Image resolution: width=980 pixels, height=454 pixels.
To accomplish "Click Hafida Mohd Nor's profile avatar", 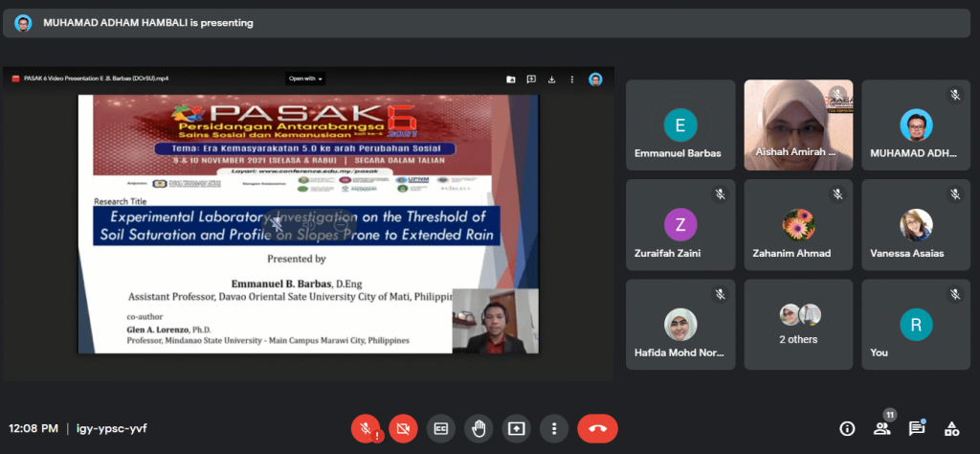I will point(680,325).
